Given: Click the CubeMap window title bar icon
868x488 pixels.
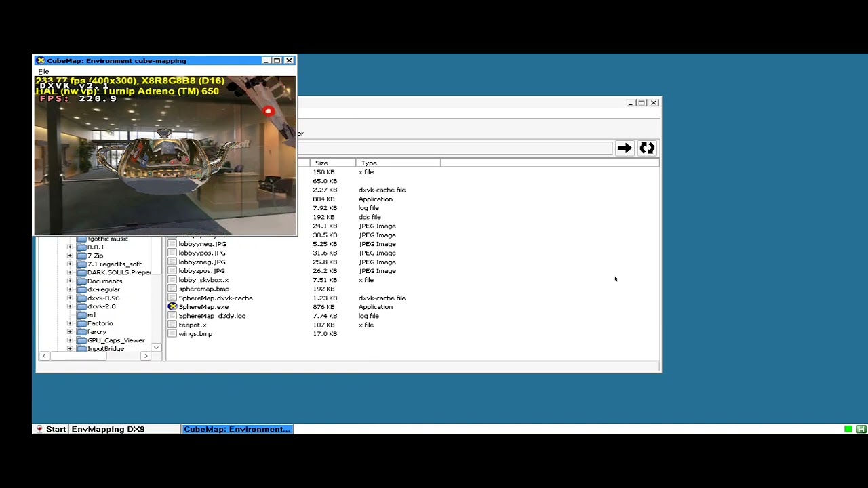Looking at the screenshot, I should (x=40, y=60).
